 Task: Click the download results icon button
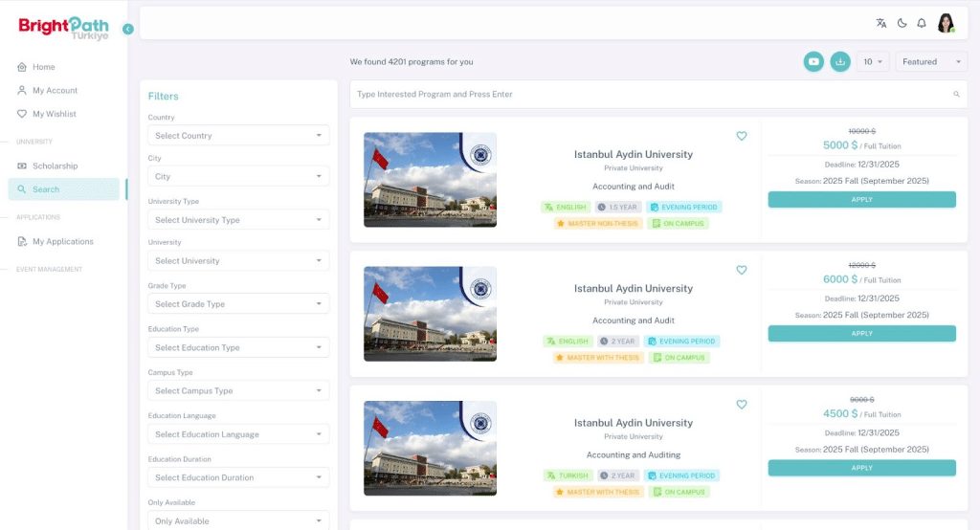coord(840,61)
